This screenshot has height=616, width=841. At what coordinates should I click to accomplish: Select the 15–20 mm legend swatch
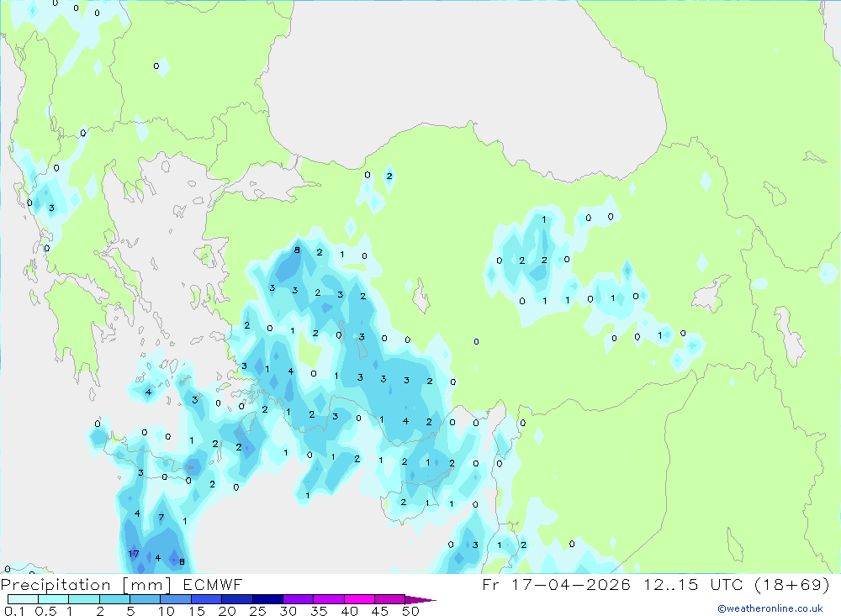pos(207,599)
